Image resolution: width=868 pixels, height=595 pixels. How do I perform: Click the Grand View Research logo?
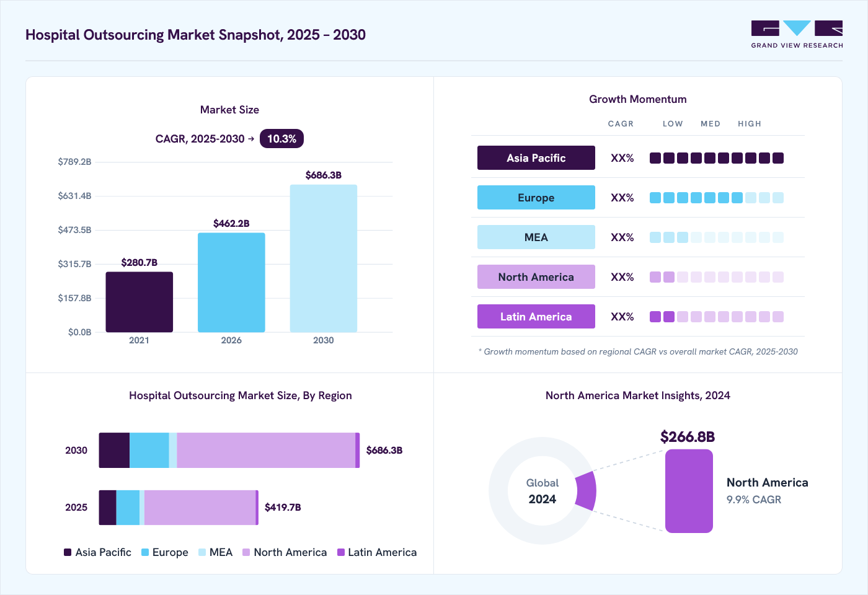pyautogui.click(x=797, y=35)
